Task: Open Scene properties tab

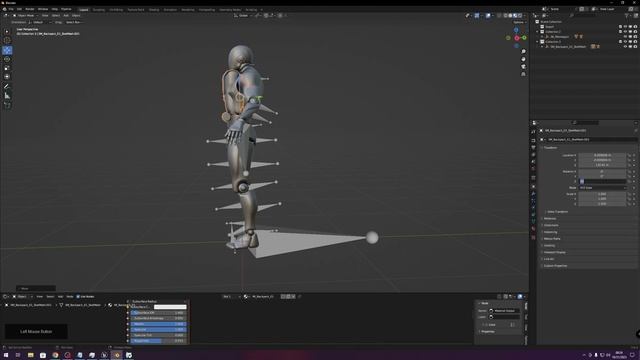Action: 533,162
